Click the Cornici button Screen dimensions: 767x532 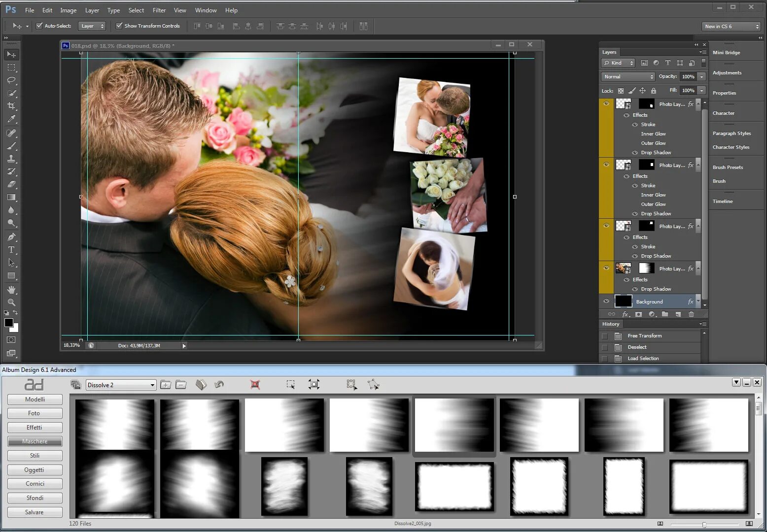coord(35,484)
